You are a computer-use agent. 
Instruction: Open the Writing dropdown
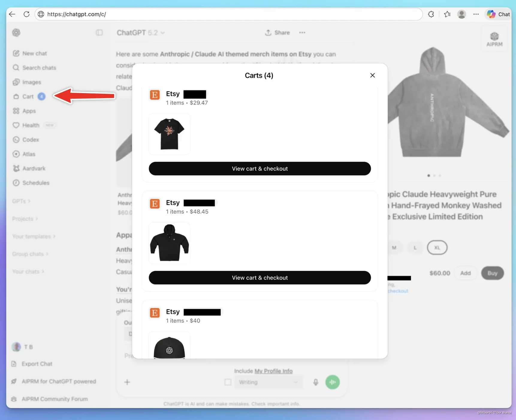pyautogui.click(x=268, y=382)
